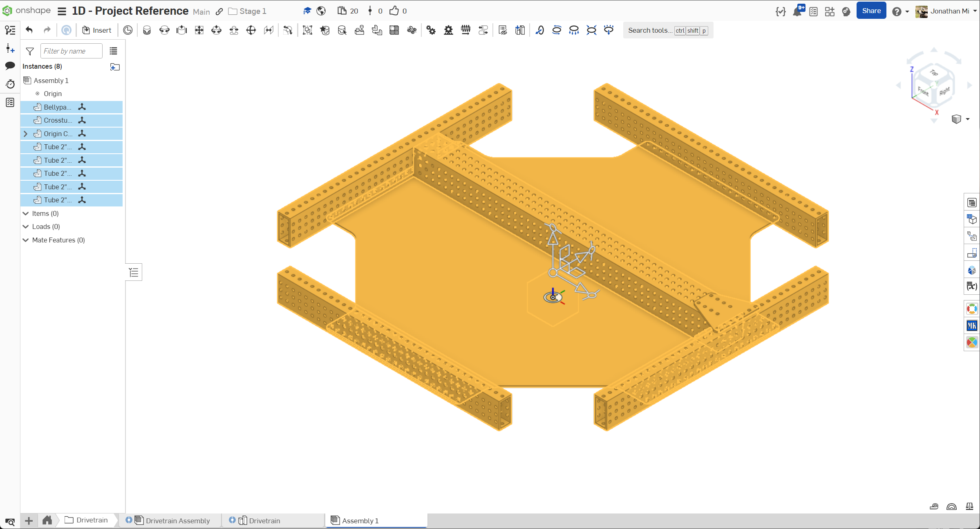The width and height of the screenshot is (980, 529).
Task: Click the Filter by name field
Action: click(x=71, y=51)
